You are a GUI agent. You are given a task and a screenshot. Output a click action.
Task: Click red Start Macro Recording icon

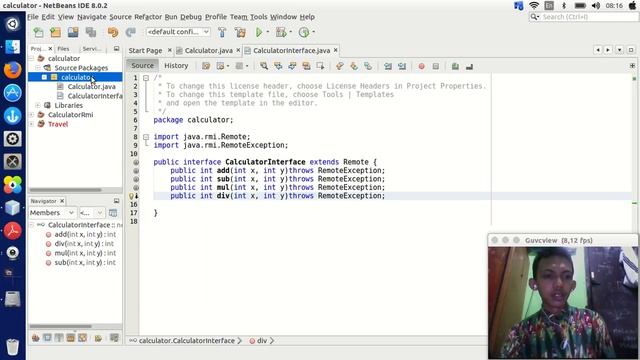pyautogui.click(x=421, y=66)
